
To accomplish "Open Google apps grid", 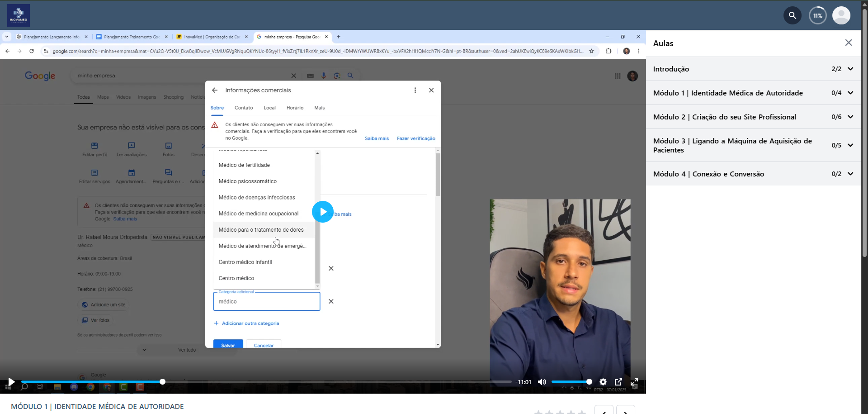I will [x=618, y=76].
